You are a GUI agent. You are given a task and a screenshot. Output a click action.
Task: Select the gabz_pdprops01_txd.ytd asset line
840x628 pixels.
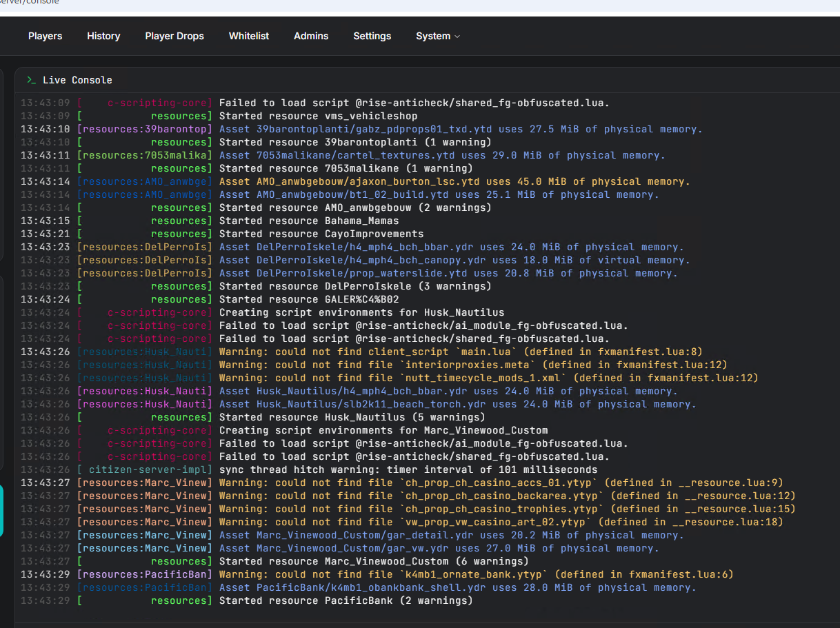461,129
